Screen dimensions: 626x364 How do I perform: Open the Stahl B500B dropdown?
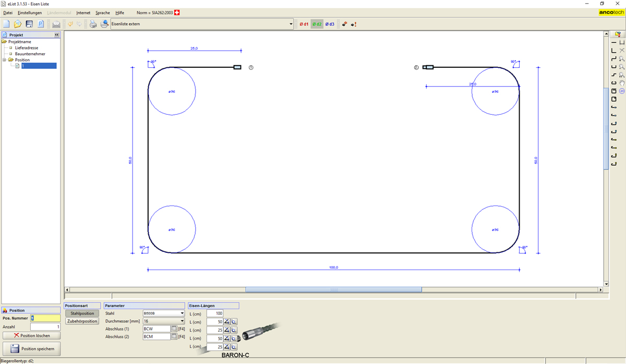click(182, 313)
